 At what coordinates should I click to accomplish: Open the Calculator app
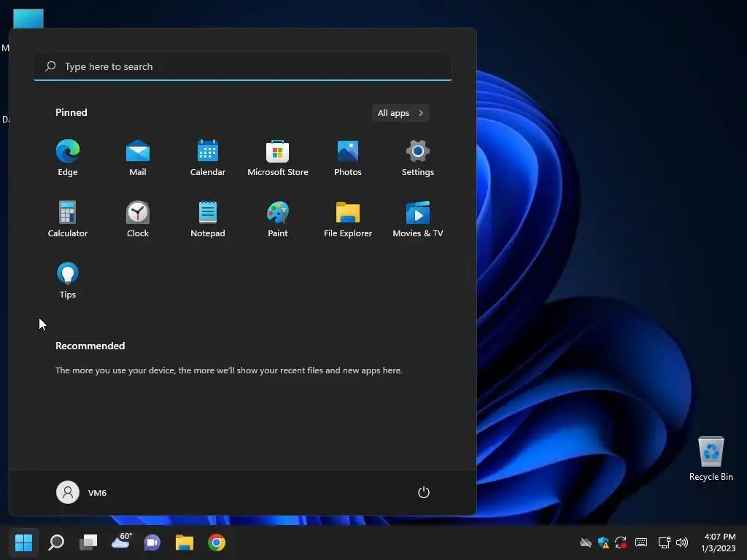pos(68,219)
